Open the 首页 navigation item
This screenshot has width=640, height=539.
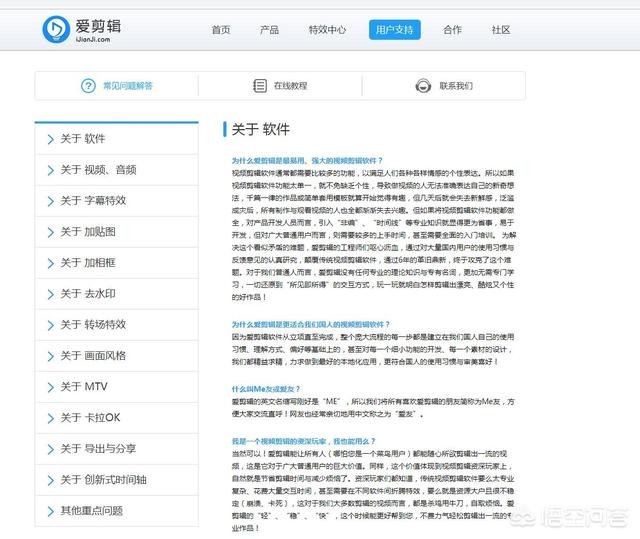(x=221, y=30)
